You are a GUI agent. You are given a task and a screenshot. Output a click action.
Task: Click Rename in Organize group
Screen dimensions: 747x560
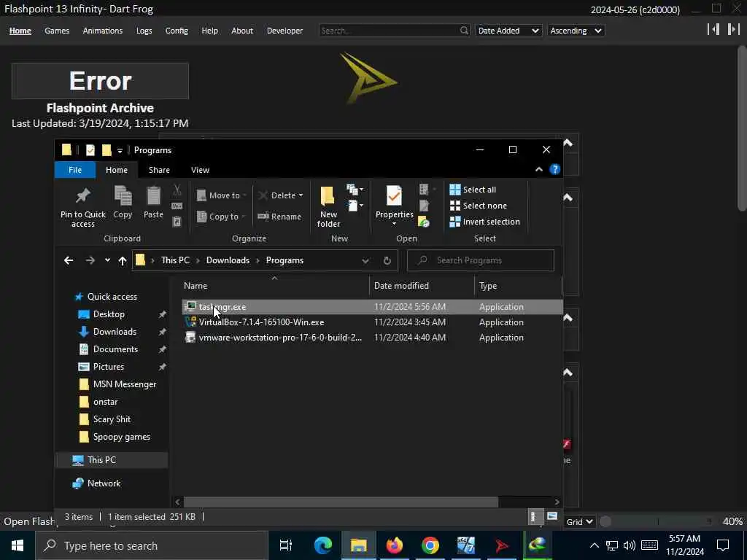tap(279, 217)
